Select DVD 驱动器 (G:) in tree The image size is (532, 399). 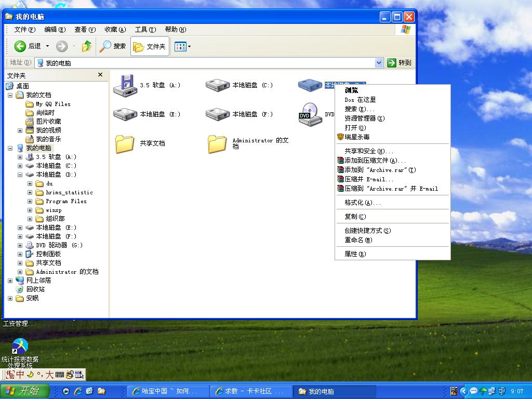(x=59, y=245)
